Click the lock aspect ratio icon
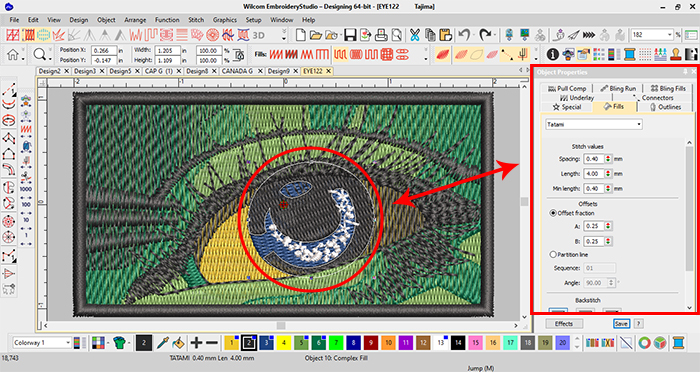 tap(239, 55)
